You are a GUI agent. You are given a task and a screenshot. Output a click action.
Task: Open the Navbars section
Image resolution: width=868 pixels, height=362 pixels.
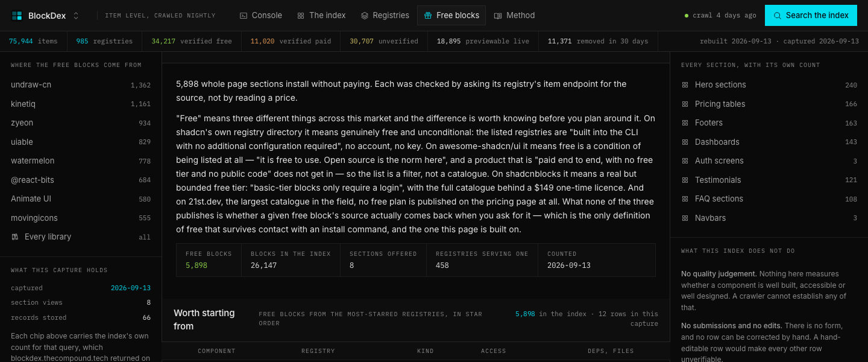click(769, 218)
